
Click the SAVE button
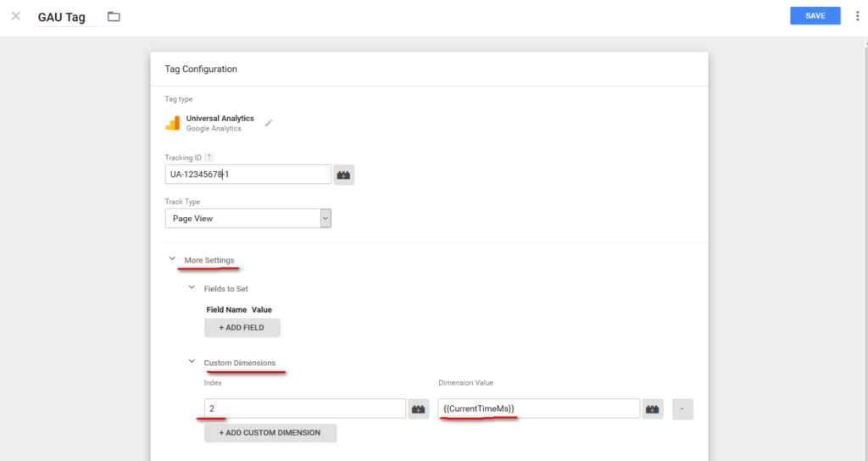coord(815,15)
